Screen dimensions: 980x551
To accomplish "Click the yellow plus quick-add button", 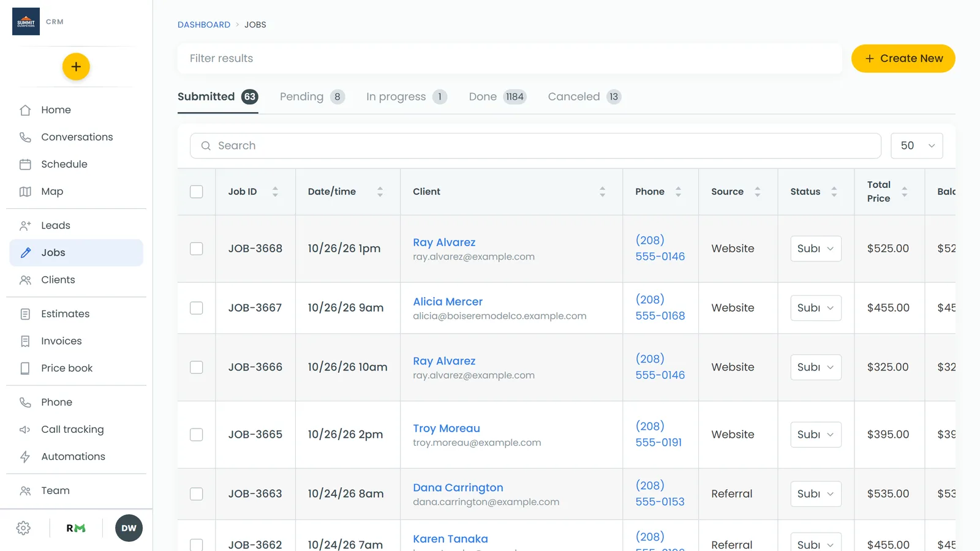I will coord(76,67).
